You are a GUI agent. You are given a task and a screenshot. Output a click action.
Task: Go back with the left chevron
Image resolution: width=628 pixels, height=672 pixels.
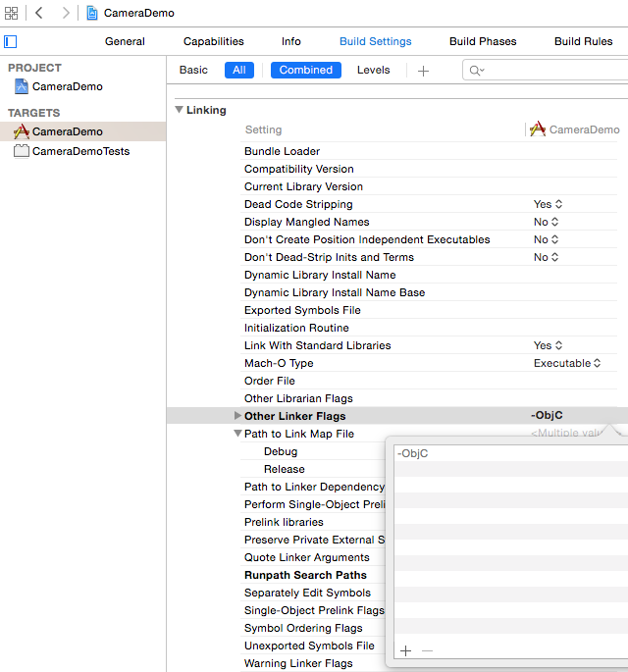tap(39, 13)
